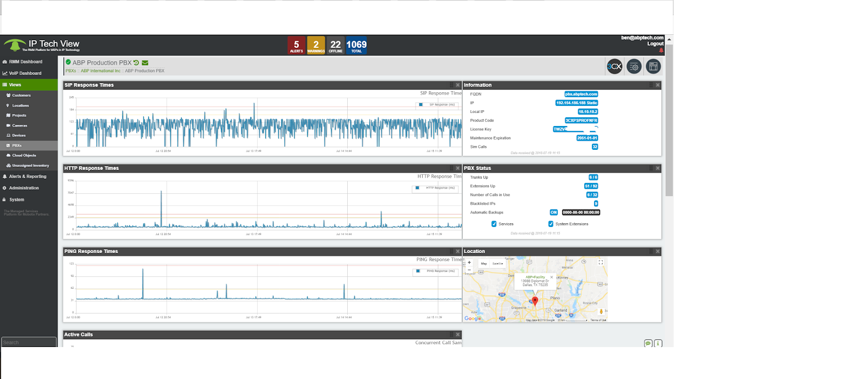Close the SIP Response Times panel
The height and width of the screenshot is (379, 868).
tap(458, 85)
